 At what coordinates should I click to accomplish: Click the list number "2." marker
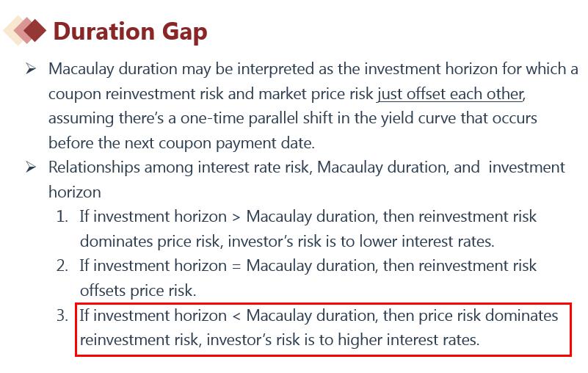pos(62,266)
